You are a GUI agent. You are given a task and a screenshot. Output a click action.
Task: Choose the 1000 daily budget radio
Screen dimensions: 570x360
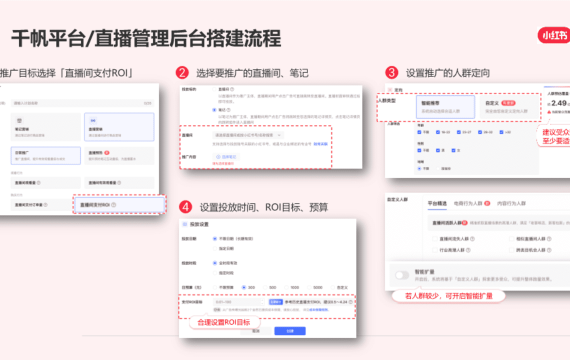(x=286, y=287)
